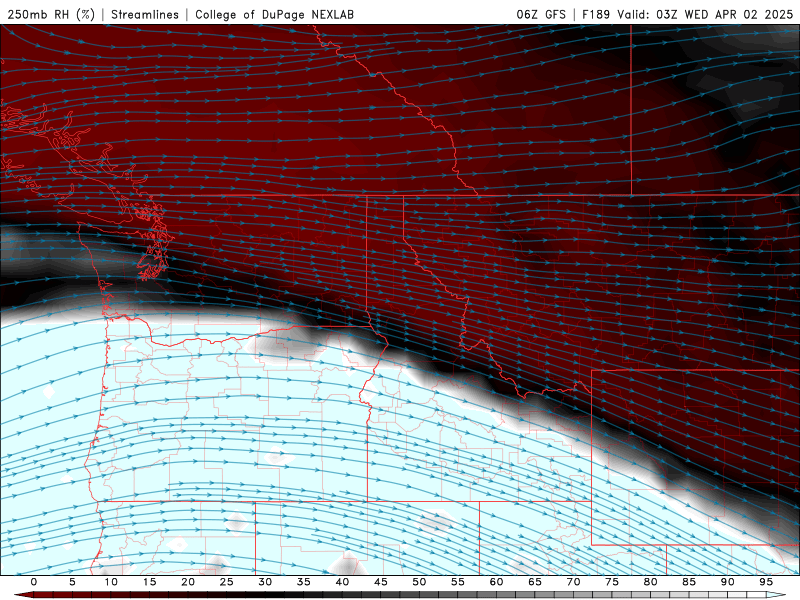Click the '80' scale label

click(650, 582)
